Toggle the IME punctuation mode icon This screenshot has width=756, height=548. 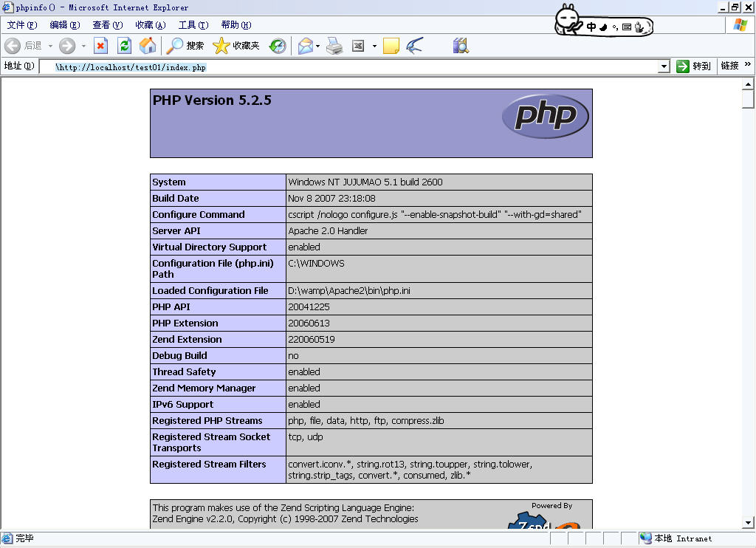pos(615,27)
